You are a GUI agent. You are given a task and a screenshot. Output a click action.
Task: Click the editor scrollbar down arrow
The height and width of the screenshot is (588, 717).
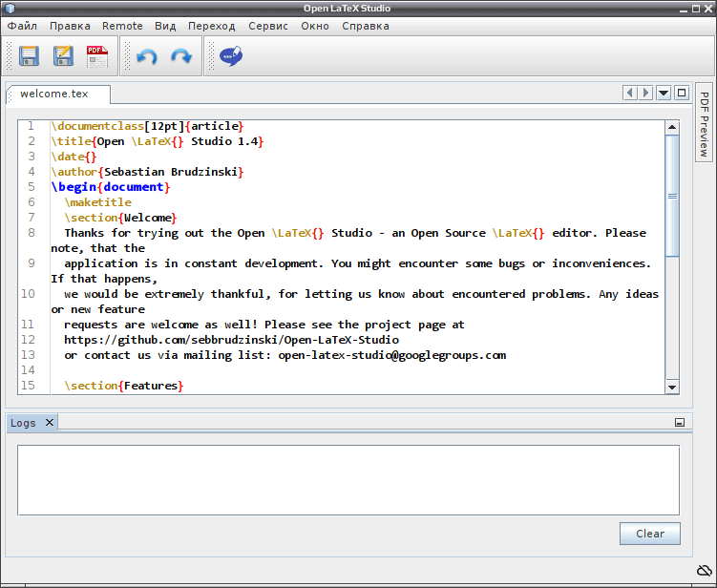point(672,387)
